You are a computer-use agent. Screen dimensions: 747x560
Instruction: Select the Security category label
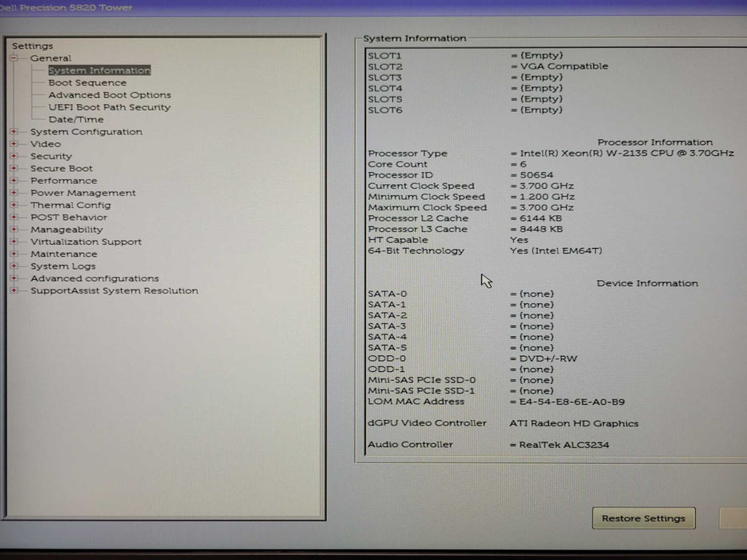pos(51,156)
